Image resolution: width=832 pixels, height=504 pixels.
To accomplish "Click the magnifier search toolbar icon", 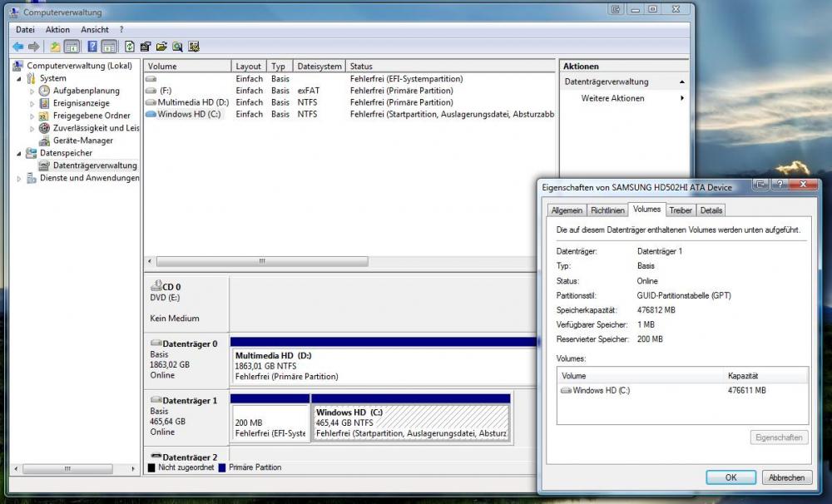I will [177, 47].
